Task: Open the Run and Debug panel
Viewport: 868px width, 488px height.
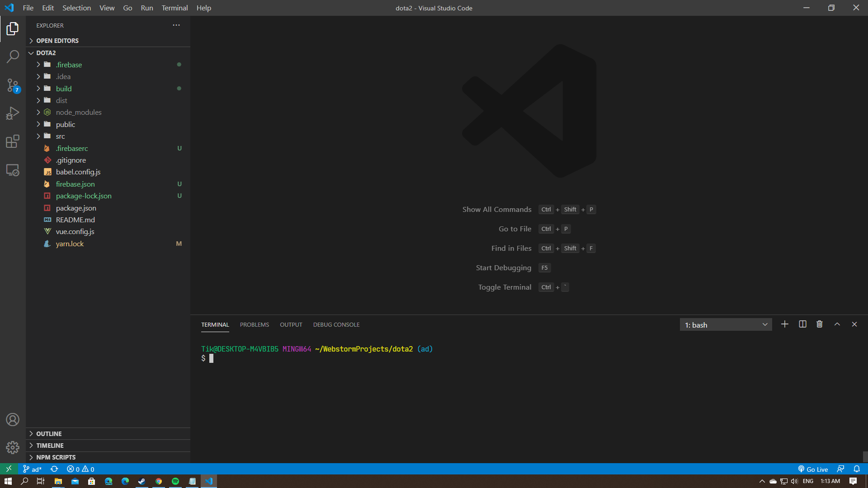Action: tap(12, 113)
